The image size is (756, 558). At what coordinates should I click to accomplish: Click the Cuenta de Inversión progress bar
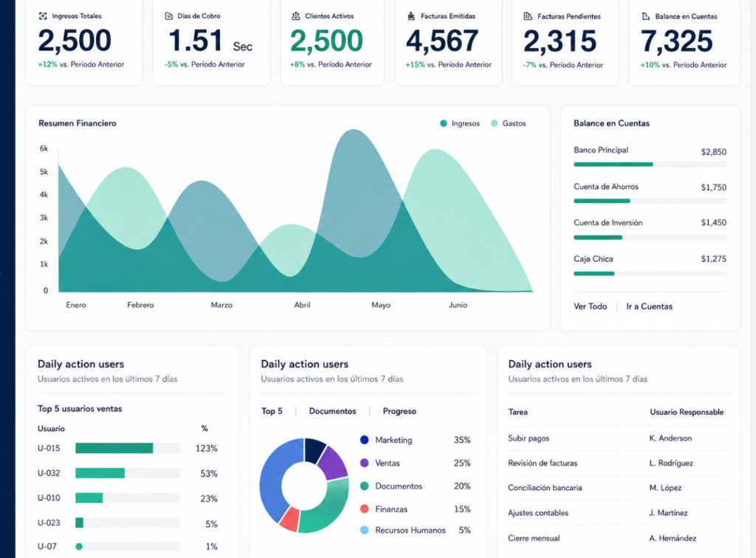[650, 237]
